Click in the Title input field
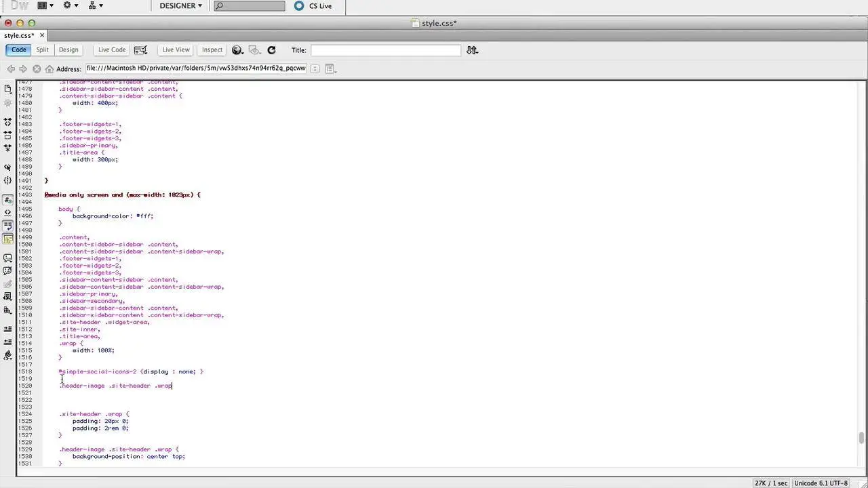This screenshot has height=488, width=868. (386, 50)
